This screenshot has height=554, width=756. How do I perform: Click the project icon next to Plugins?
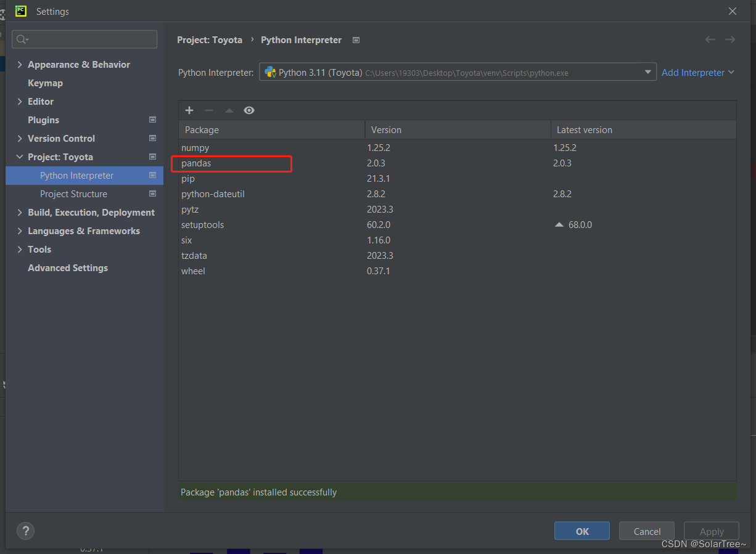[x=152, y=120]
